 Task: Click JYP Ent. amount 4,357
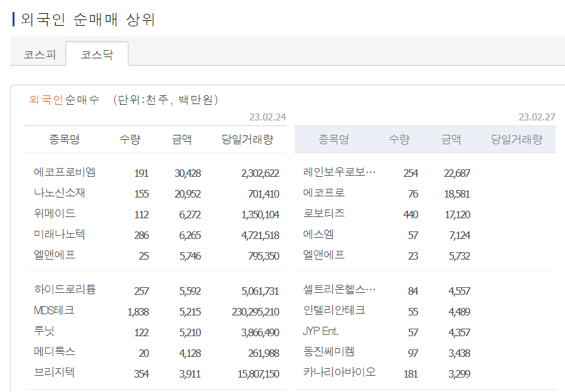pos(459,332)
